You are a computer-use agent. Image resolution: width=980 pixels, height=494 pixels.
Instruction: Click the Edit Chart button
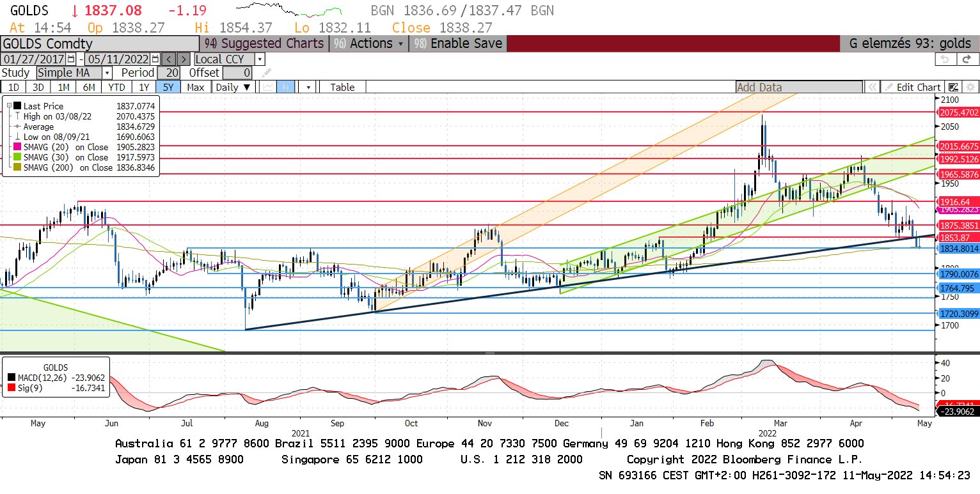tap(913, 87)
